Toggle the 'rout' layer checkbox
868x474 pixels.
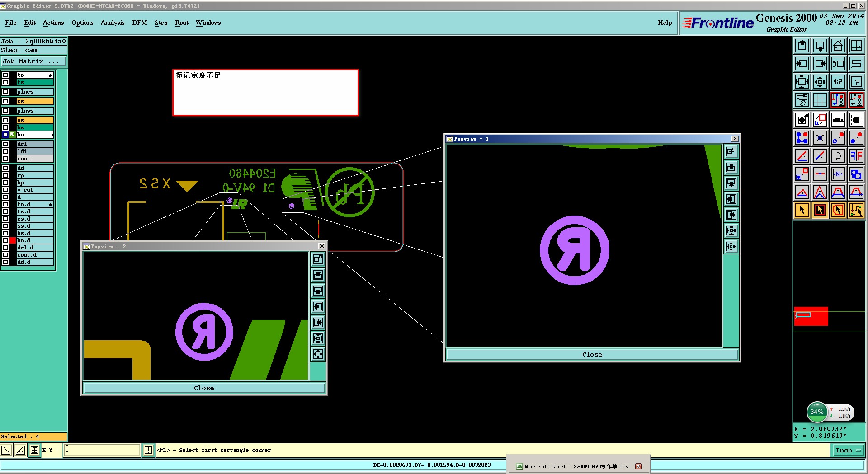coord(5,159)
